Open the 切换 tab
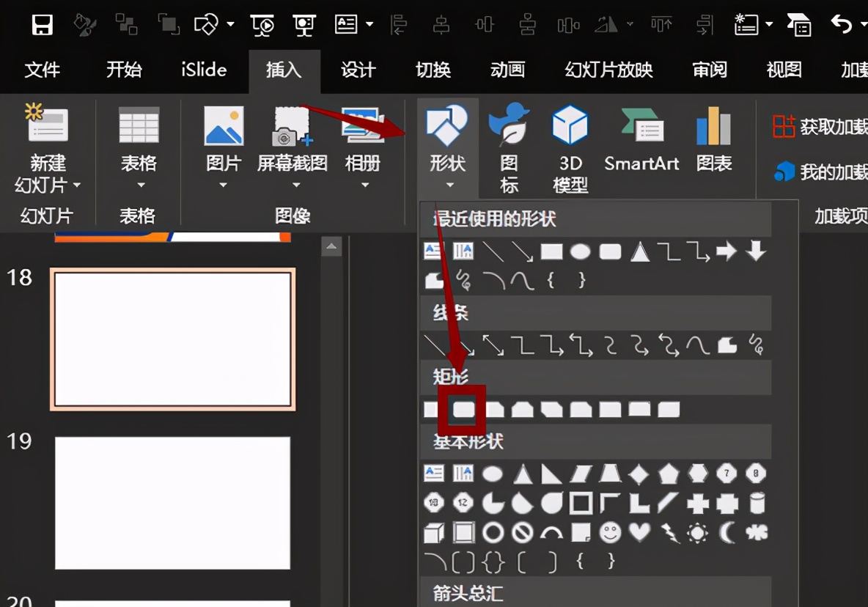868x607 pixels. (433, 70)
